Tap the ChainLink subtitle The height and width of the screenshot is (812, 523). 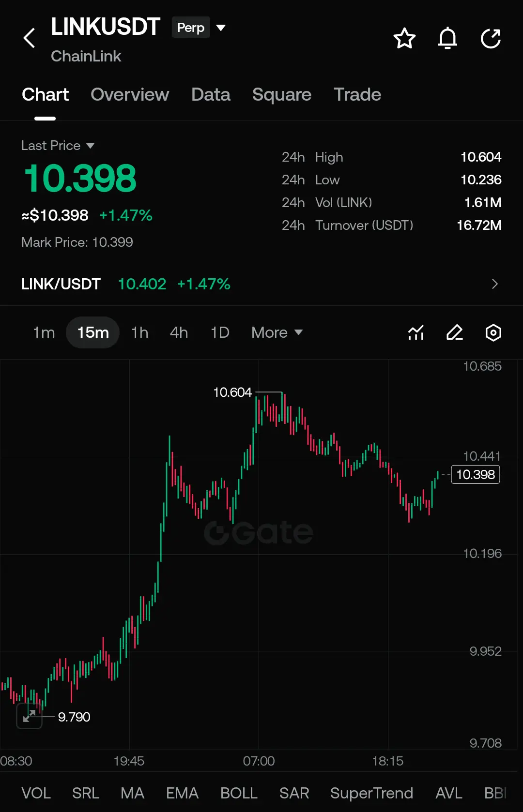pos(86,56)
